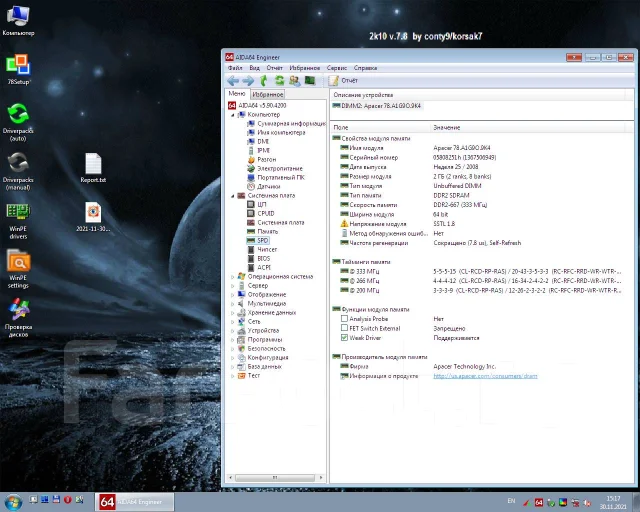Screen dimensions: 640x512
Task: Expand the Отображение tree node
Action: 233,295
